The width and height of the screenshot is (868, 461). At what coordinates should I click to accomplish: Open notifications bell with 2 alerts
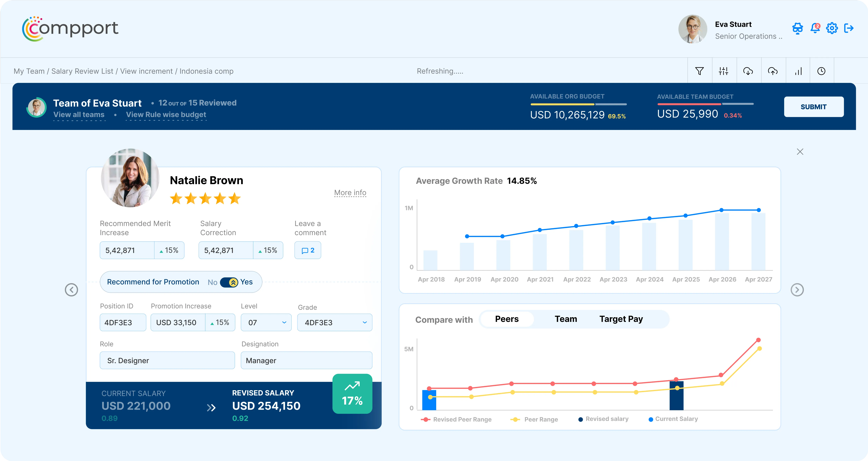[815, 28]
